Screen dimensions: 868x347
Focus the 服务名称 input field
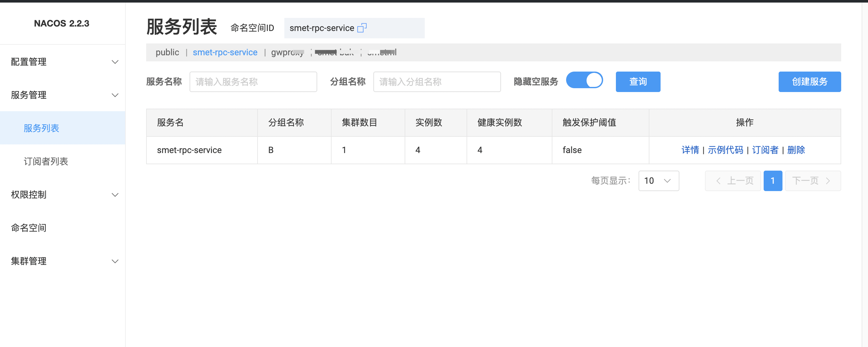click(253, 81)
